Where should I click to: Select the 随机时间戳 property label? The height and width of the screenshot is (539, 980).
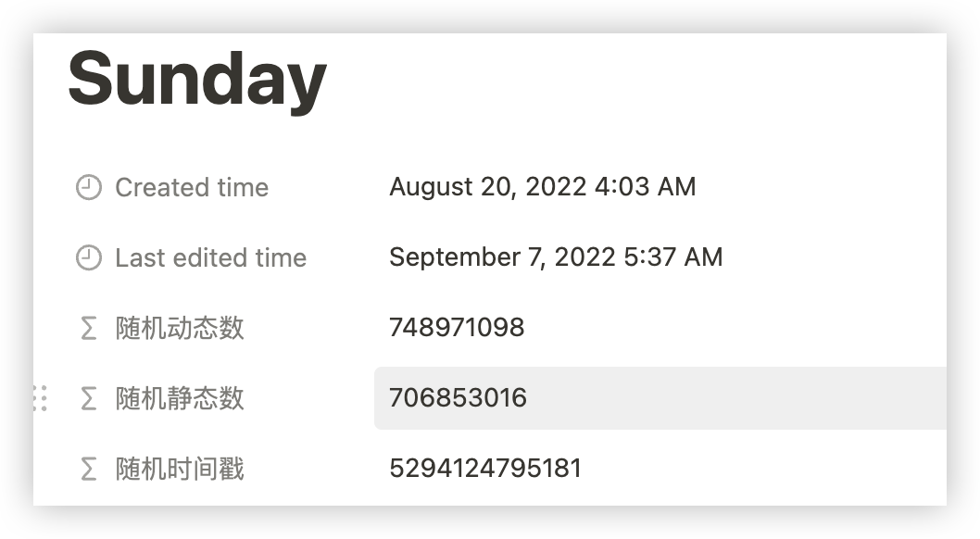click(x=180, y=469)
